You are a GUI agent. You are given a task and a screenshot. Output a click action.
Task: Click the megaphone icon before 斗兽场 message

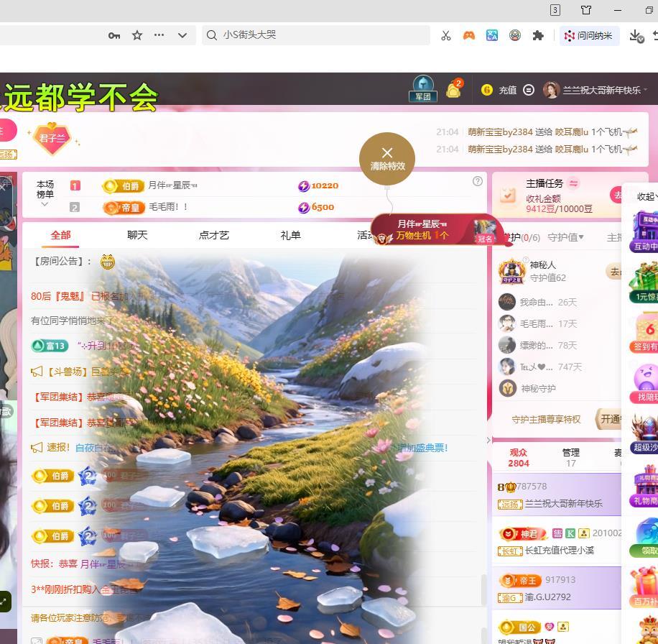[x=34, y=372]
